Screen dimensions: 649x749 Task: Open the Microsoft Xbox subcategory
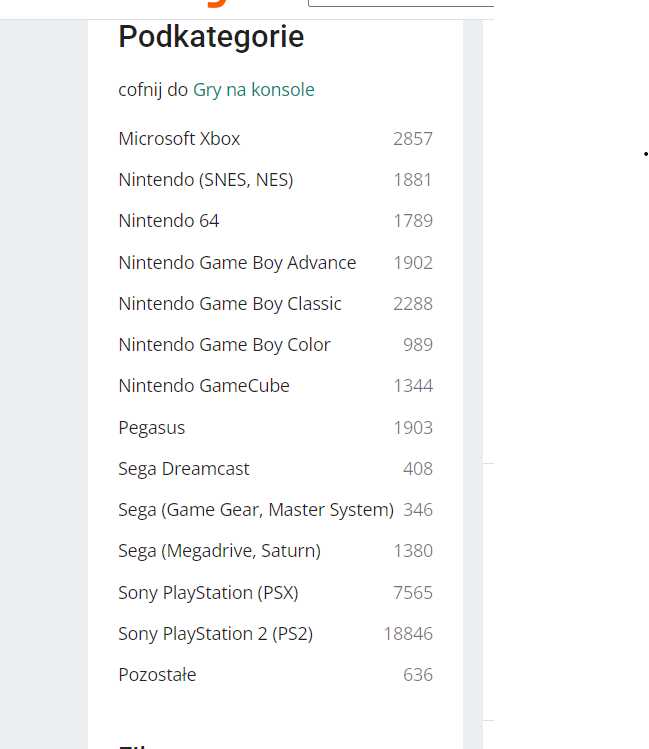point(179,139)
